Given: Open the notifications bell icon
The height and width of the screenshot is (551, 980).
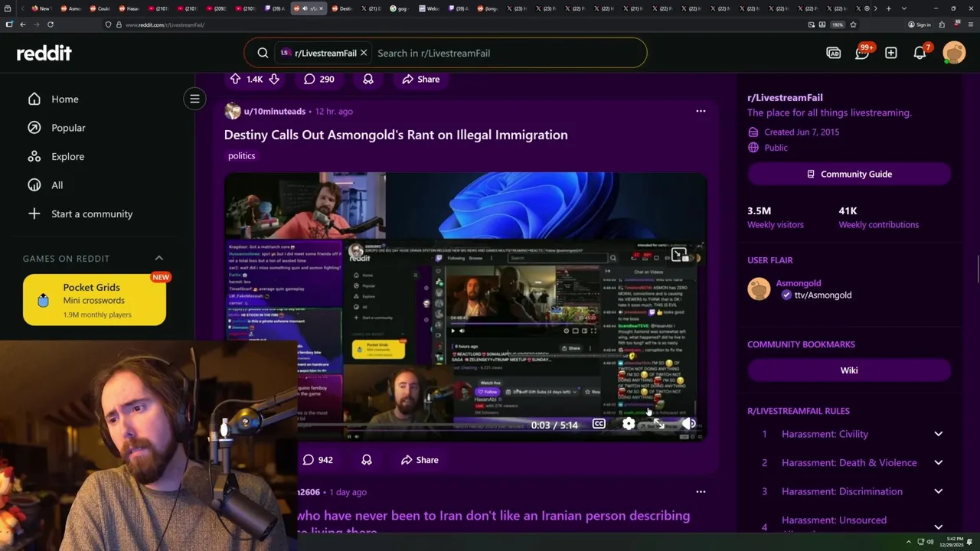Looking at the screenshot, I should (920, 53).
